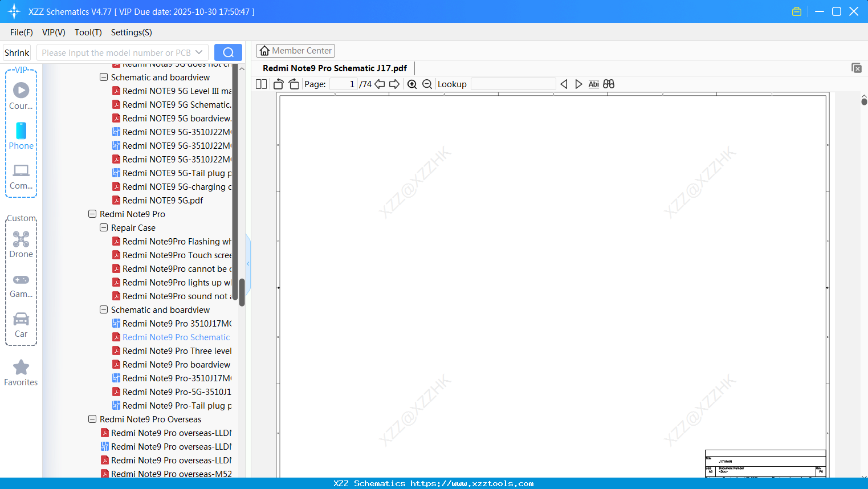Zoom in on the schematic

pyautogui.click(x=412, y=84)
